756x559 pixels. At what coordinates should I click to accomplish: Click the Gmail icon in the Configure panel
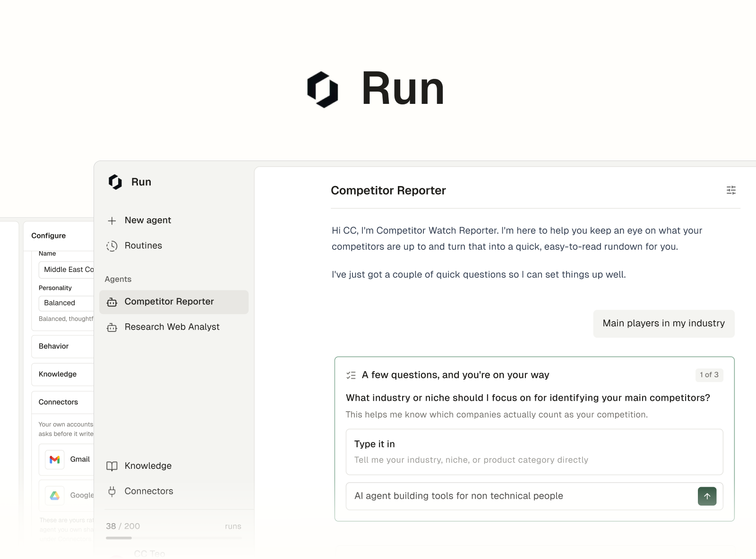click(x=55, y=459)
